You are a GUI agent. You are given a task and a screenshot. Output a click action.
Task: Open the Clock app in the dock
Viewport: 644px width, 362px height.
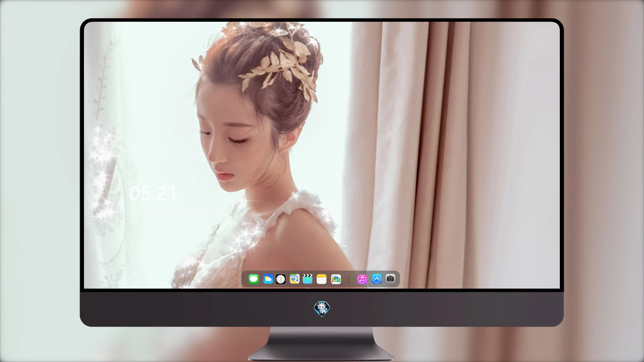point(281,279)
